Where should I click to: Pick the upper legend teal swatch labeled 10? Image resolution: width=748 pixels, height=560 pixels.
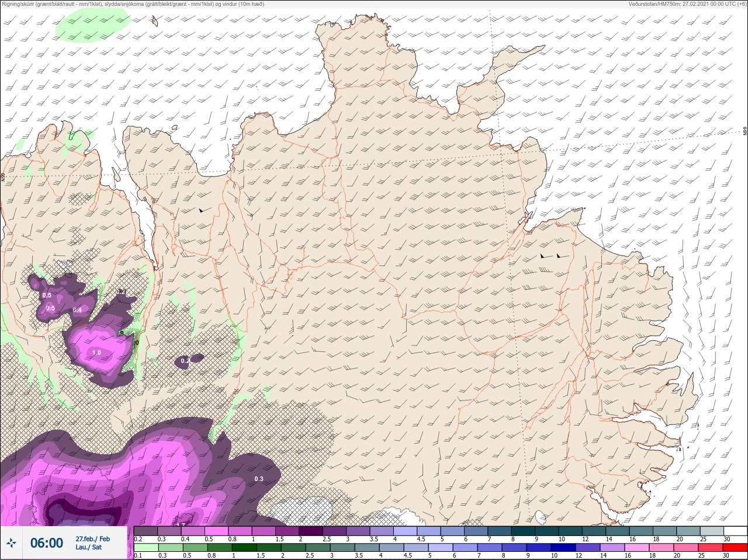click(570, 531)
